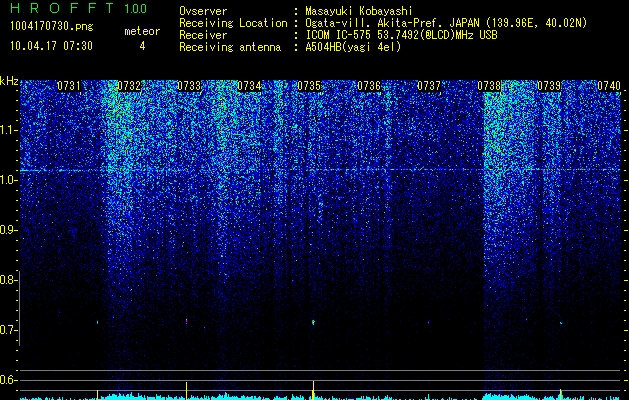Click the 0.8 kHz axis label
The image size is (629, 400).
point(8,280)
